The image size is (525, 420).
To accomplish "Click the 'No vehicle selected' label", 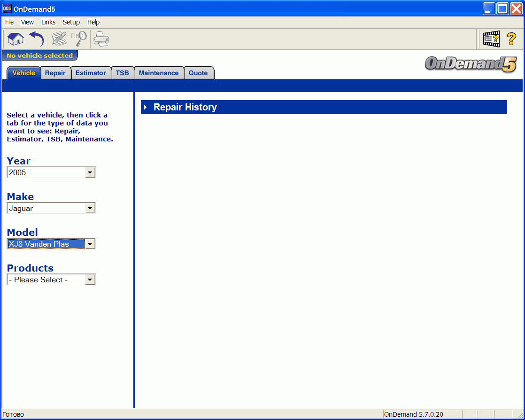I will tap(39, 55).
